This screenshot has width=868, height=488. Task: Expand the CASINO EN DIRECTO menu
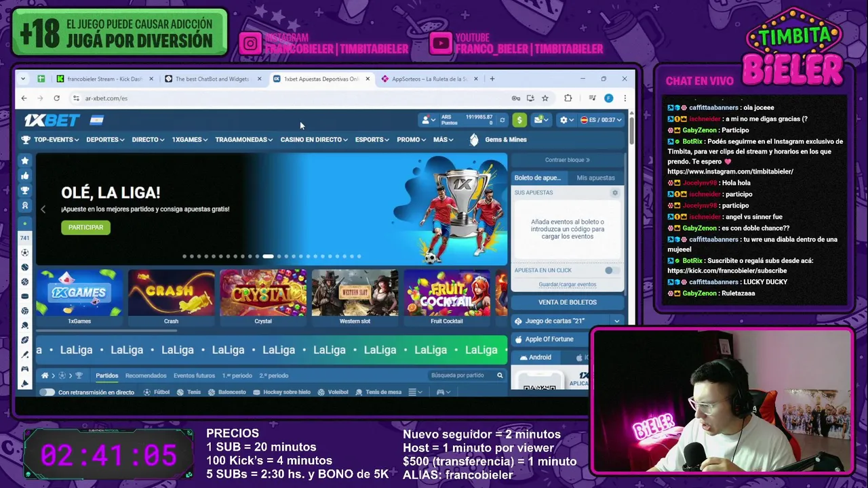[314, 140]
